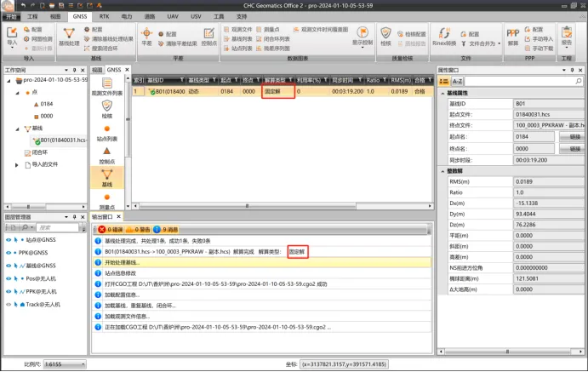588x372 pixels.
Task: Select 站点列表 in GNSS side panel
Action: tap(107, 133)
